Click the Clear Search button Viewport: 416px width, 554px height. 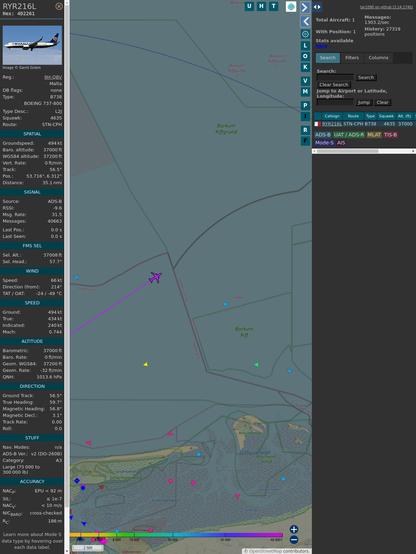pos(333,85)
